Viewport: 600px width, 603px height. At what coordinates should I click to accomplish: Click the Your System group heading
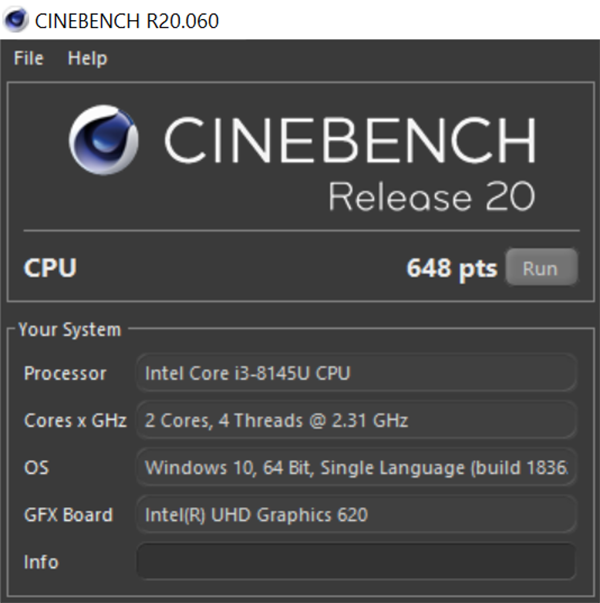(x=70, y=329)
